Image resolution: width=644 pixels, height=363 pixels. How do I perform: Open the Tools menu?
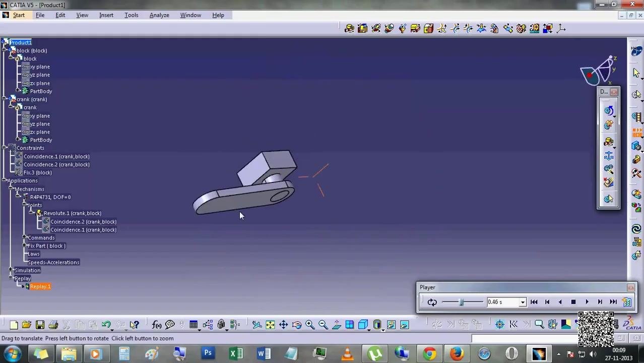[x=131, y=15]
